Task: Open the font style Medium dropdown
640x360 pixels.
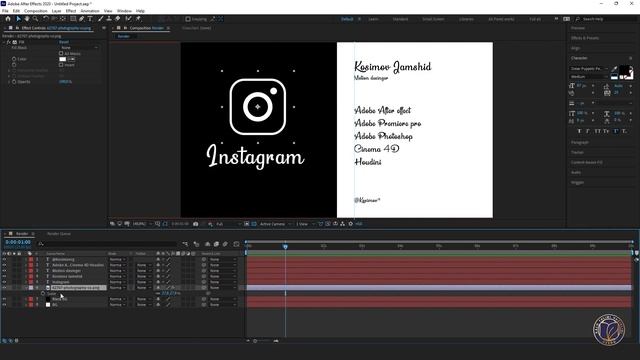Action: click(x=589, y=76)
